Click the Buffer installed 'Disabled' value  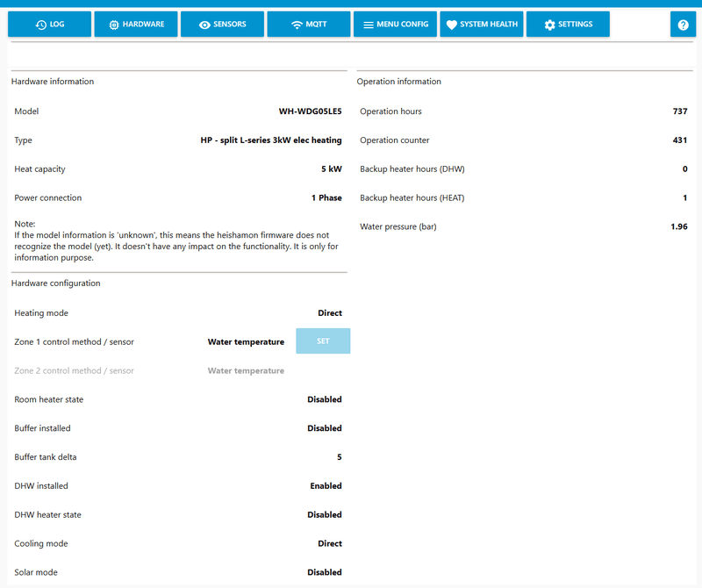click(325, 428)
